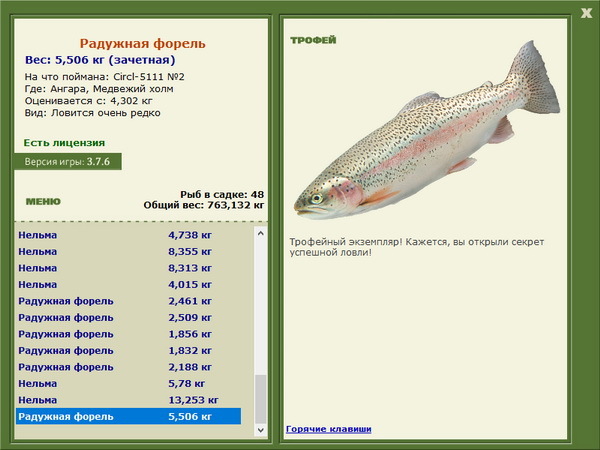The image size is (600, 450).
Task: Click the scroll down arrow of fish list
Action: (261, 430)
